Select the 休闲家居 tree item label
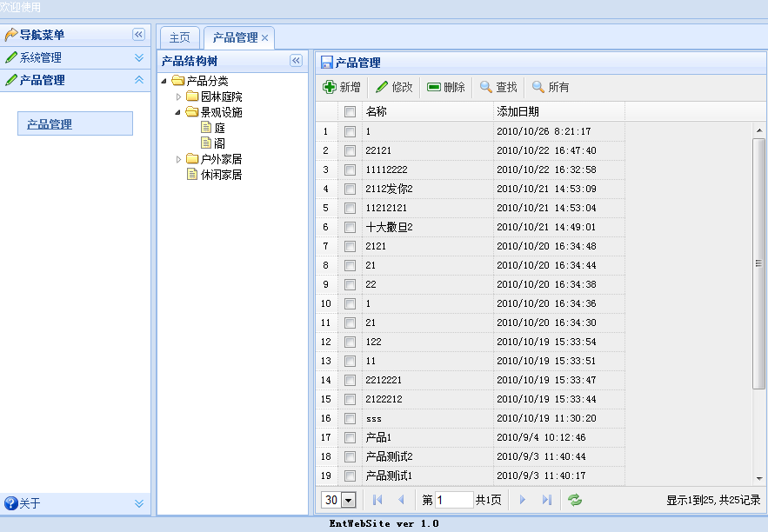Viewport: 768px width, 532px height. [x=222, y=175]
